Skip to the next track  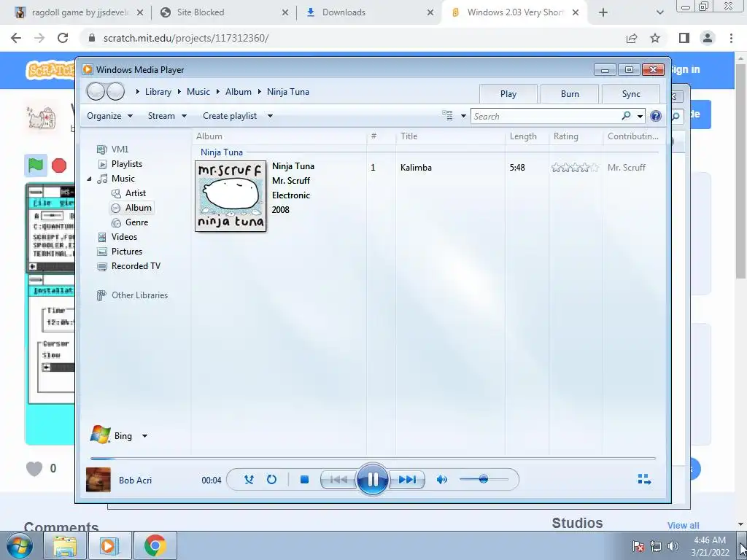point(407,480)
